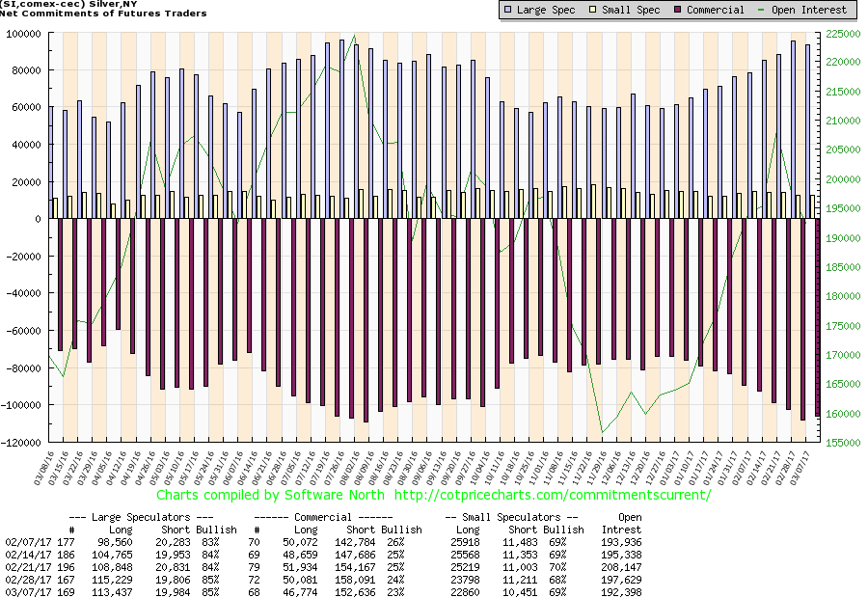This screenshot has height=598, width=868.
Task: Click the 'Charts compiled by Software North' text
Action: (269, 495)
